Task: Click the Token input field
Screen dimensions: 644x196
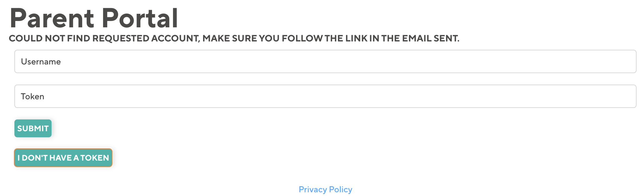Action: (x=325, y=96)
